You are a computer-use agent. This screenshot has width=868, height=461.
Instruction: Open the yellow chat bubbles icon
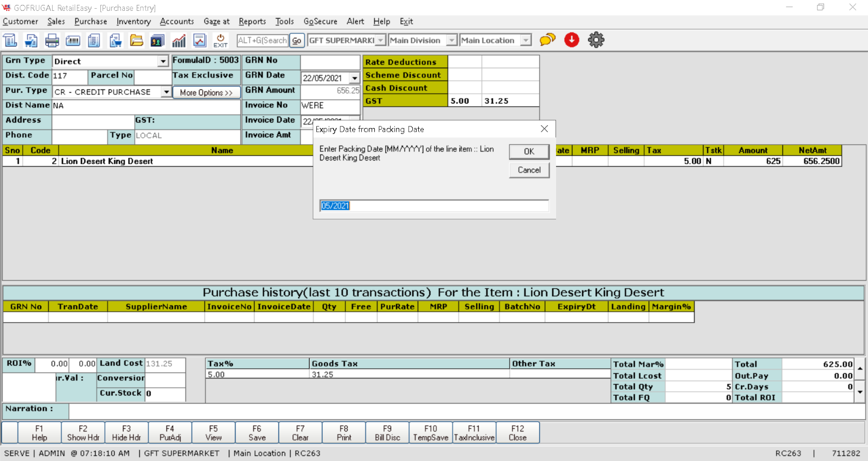[547, 40]
